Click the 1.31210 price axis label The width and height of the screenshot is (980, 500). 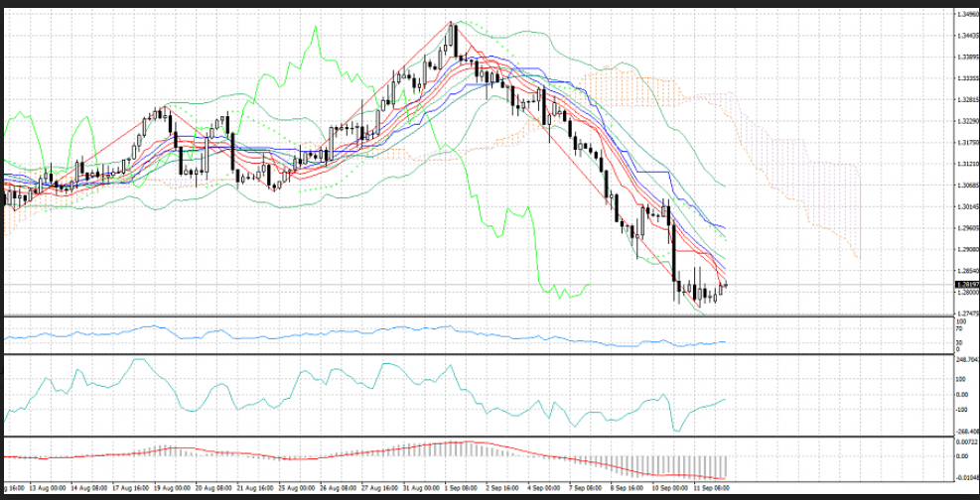966,164
